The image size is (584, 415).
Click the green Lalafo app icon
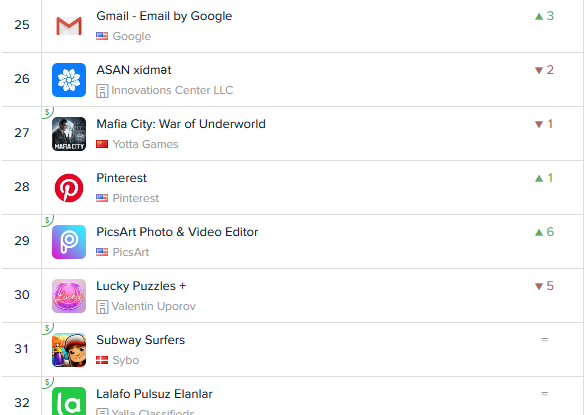69,401
